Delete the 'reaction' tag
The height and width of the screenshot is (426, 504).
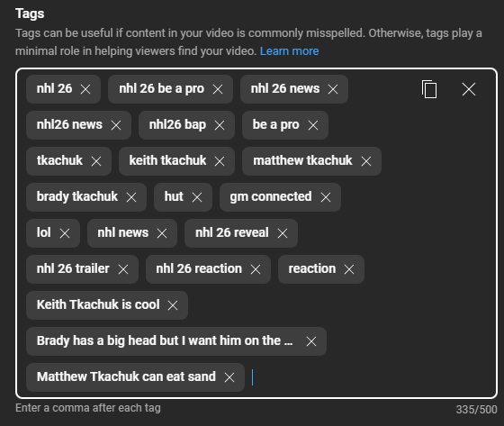tap(349, 269)
